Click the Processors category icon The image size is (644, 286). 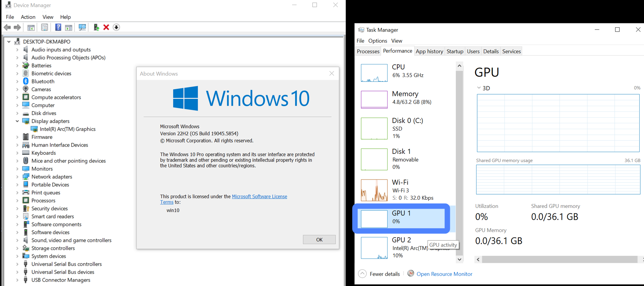[26, 200]
